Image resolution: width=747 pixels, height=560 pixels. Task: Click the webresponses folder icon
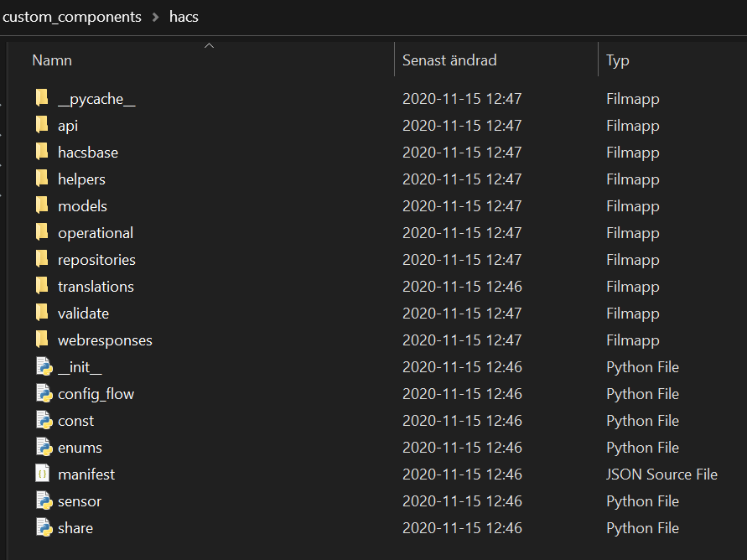[x=42, y=339]
